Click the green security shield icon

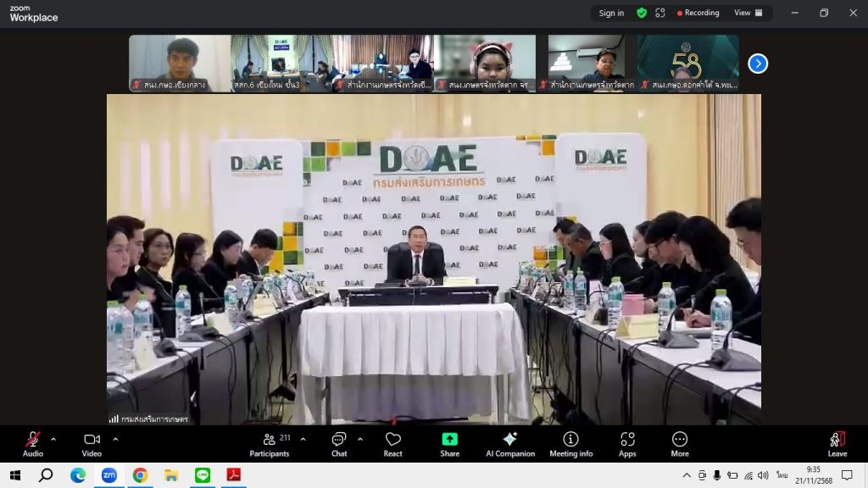642,13
